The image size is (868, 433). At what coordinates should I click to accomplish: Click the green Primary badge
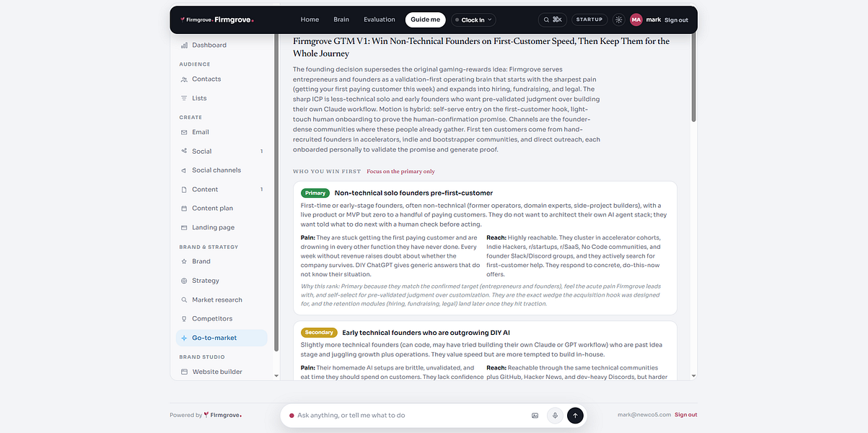point(315,193)
